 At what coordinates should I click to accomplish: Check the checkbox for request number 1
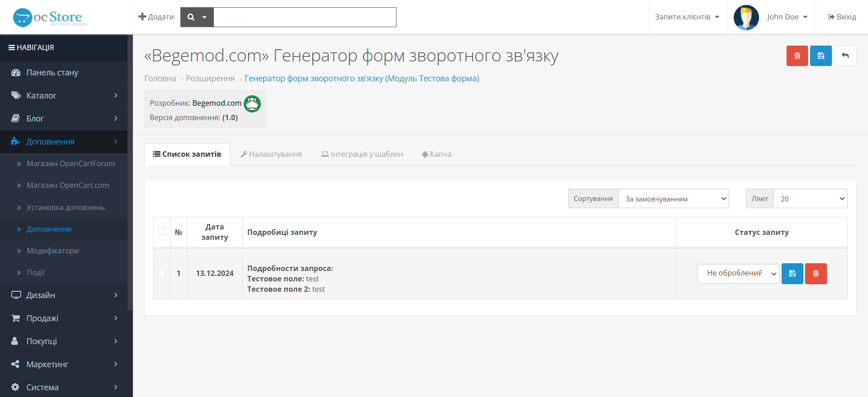coord(162,273)
